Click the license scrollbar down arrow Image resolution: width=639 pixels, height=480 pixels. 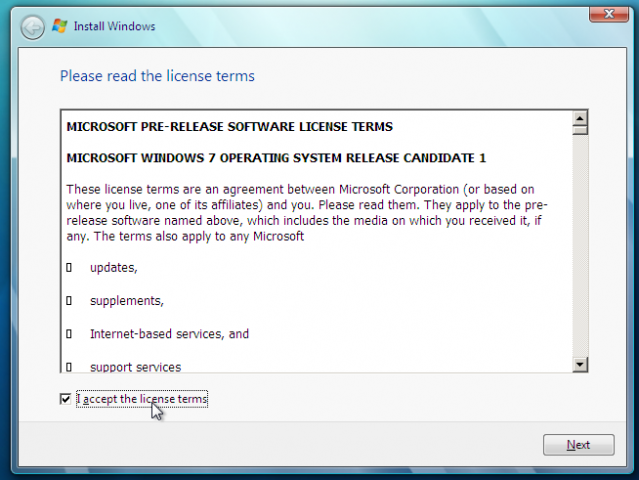click(580, 364)
